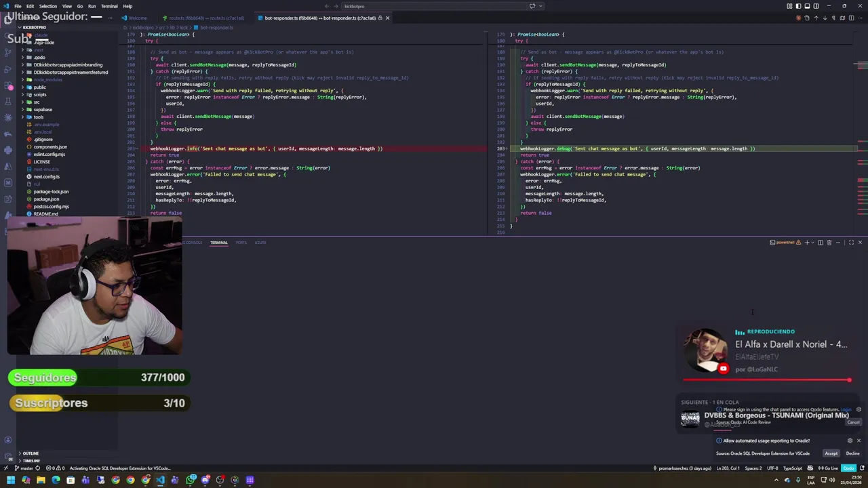The height and width of the screenshot is (488, 868).
Task: Click Spaces: 2 indentation setting
Action: click(753, 468)
